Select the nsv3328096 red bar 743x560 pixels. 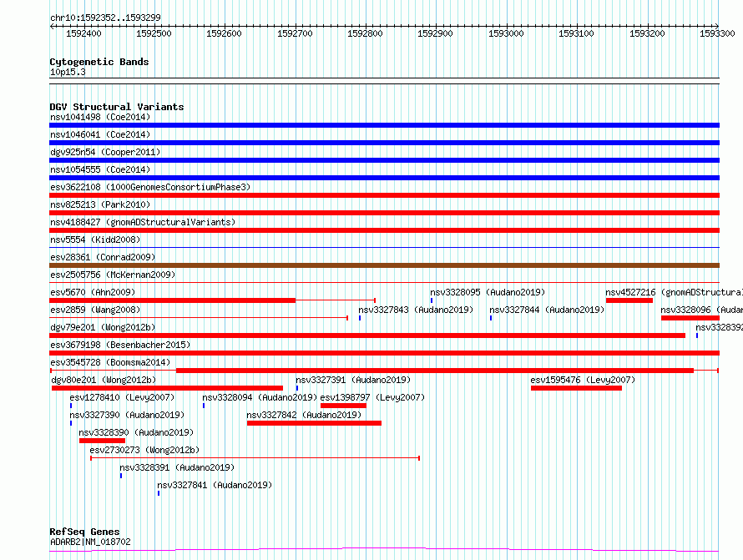[690, 318]
